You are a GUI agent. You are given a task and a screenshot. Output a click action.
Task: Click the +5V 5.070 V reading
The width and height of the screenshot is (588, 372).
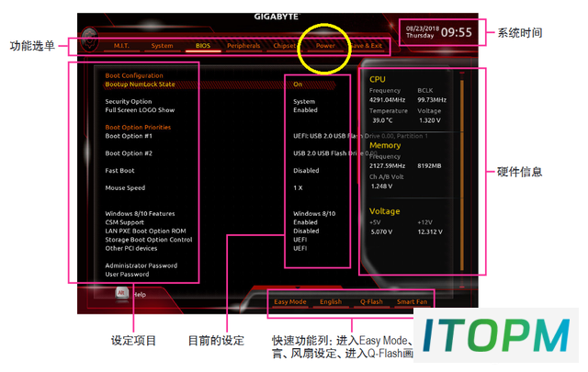point(382,232)
